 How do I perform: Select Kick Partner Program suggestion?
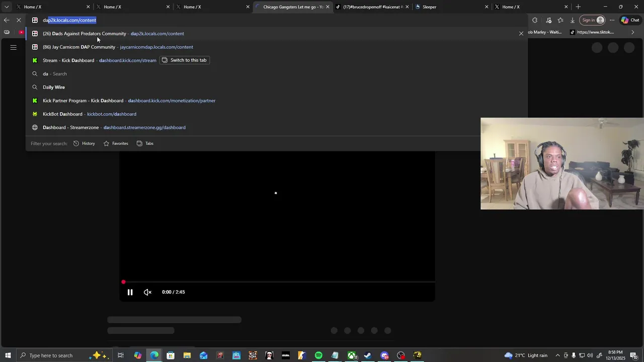click(277, 101)
